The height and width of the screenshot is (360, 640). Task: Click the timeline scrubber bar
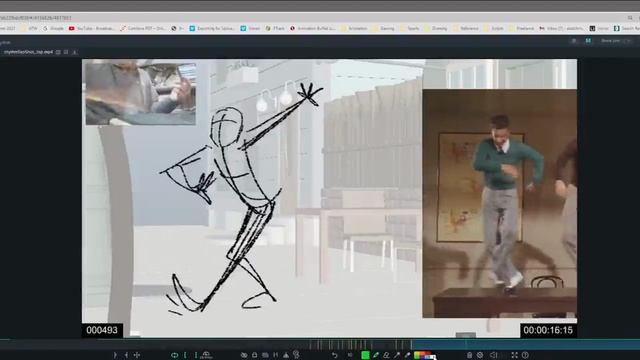[x=320, y=344]
